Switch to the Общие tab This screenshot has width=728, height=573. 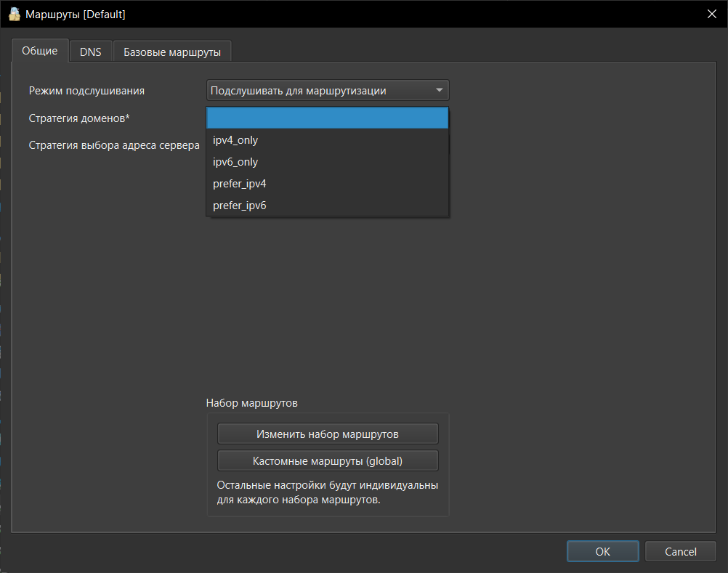[x=40, y=52]
